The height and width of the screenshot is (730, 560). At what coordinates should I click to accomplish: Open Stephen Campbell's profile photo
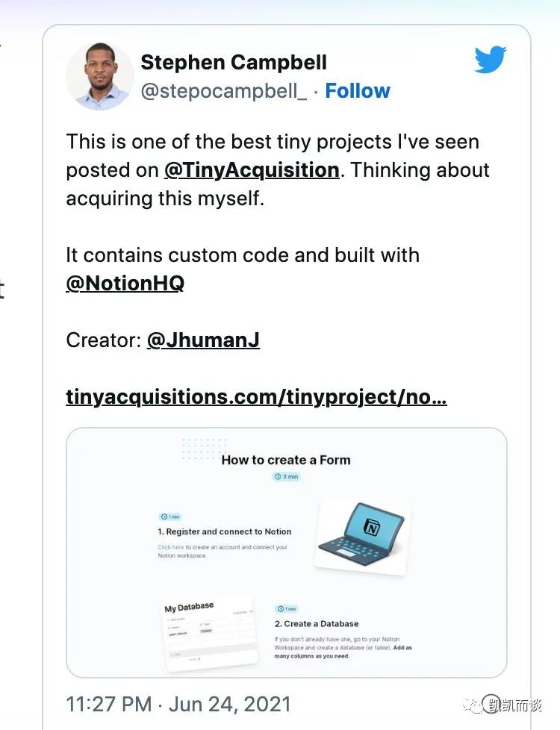[x=100, y=76]
